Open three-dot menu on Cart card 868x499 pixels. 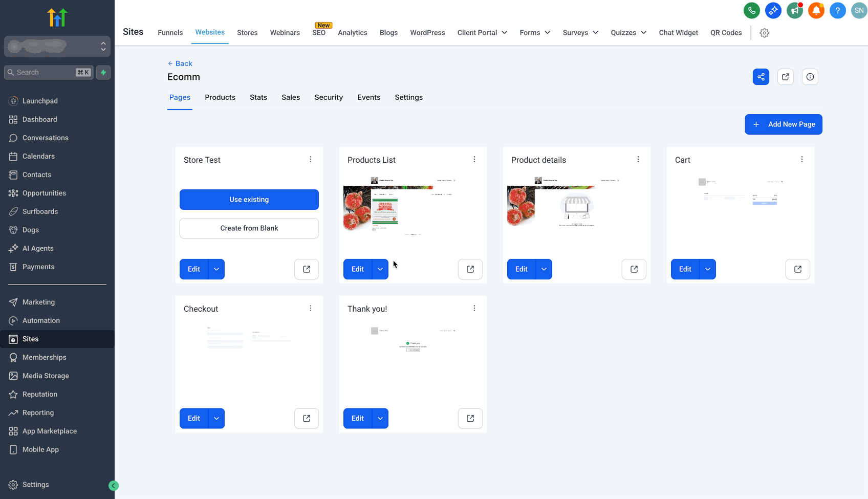[x=802, y=160]
